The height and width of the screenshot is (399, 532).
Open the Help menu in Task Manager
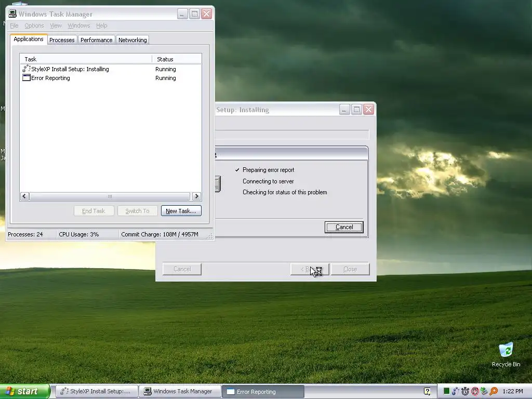[101, 25]
